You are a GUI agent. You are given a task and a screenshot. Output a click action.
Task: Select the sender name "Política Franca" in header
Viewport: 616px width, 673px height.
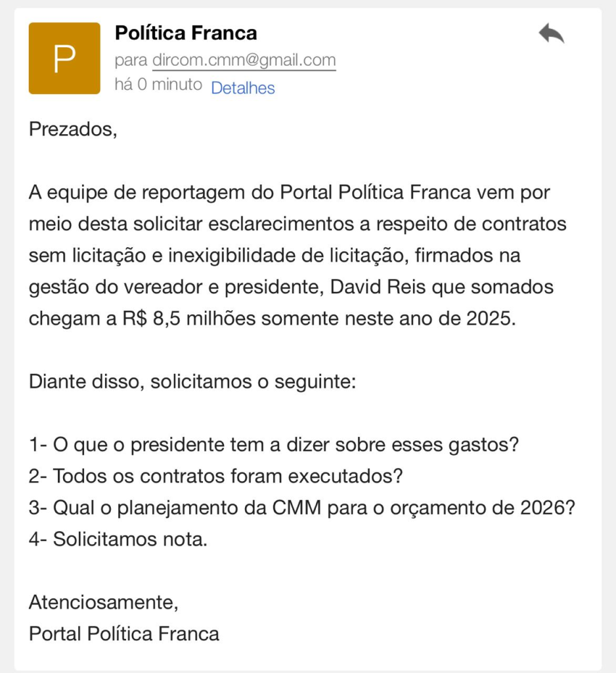tap(186, 32)
